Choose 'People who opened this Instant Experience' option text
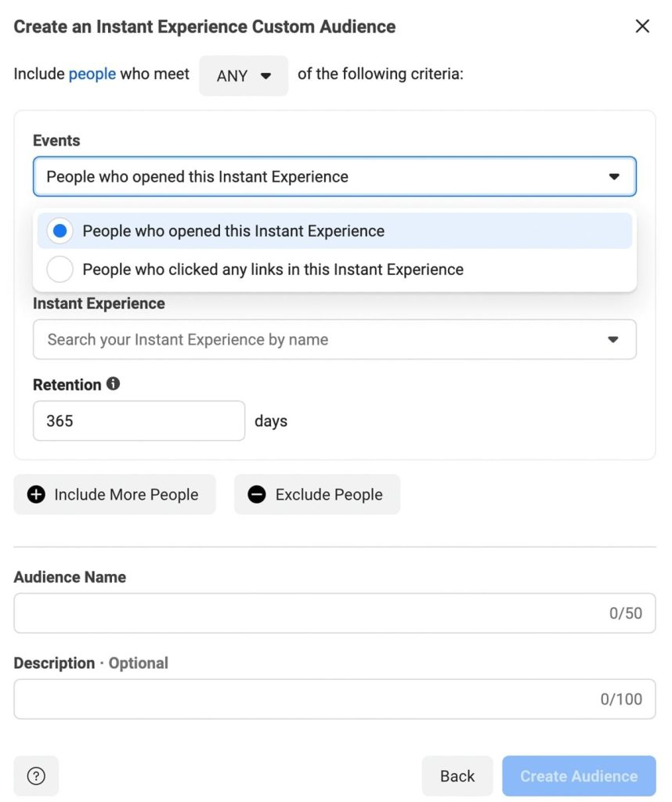The image size is (672, 802). pos(233,231)
